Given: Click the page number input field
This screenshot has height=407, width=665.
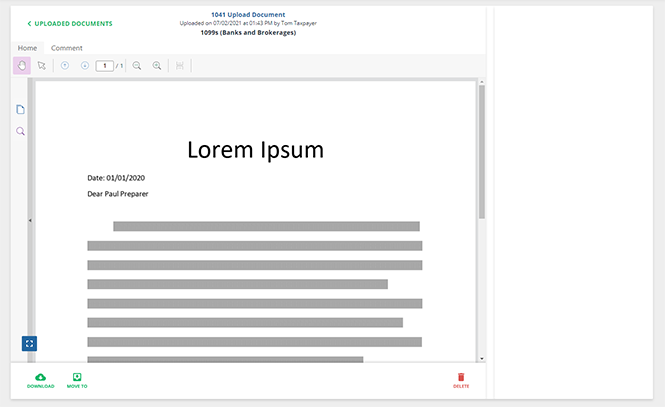Looking at the screenshot, I should pos(104,66).
